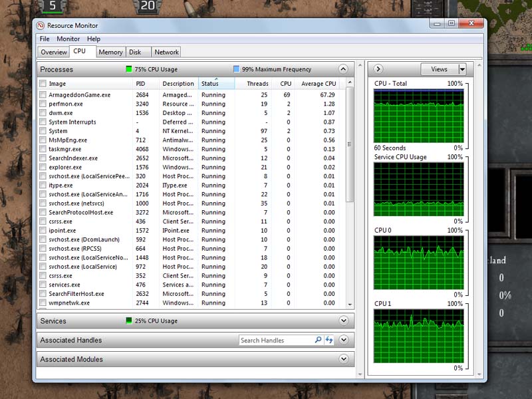Click the refresh icon beside Search Handles
Viewport: 532px width, 399px height.
[x=329, y=340]
